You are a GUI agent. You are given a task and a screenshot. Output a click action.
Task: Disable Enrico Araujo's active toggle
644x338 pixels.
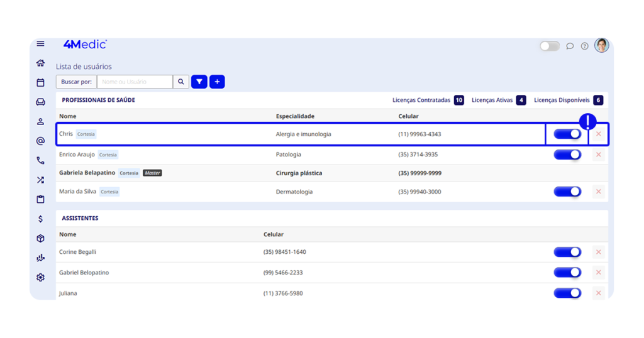pos(567,155)
